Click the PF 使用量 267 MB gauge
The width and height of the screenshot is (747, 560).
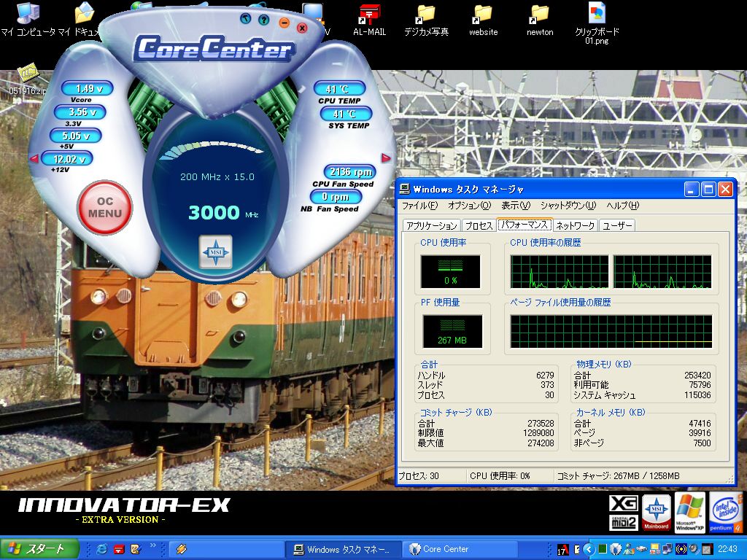[x=452, y=332]
